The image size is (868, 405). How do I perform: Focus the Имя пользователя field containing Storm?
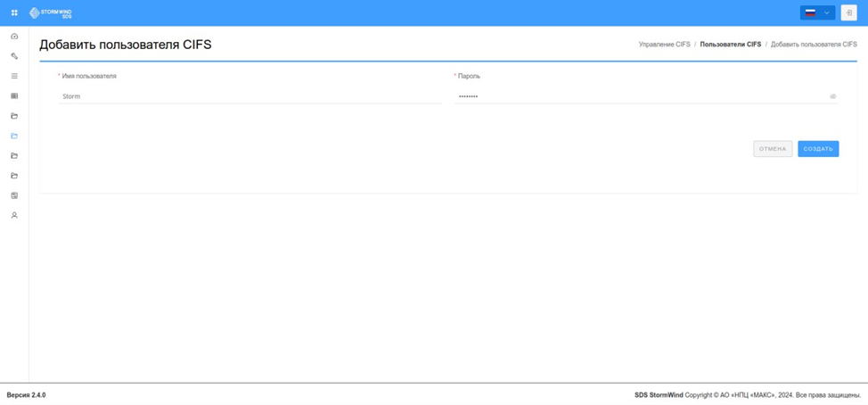point(250,96)
